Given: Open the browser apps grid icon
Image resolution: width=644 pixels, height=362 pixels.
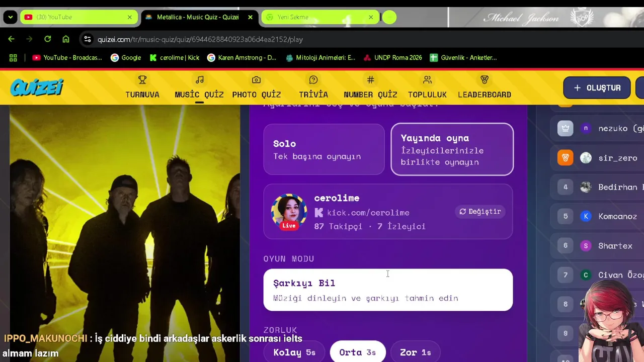Looking at the screenshot, I should click(x=13, y=58).
